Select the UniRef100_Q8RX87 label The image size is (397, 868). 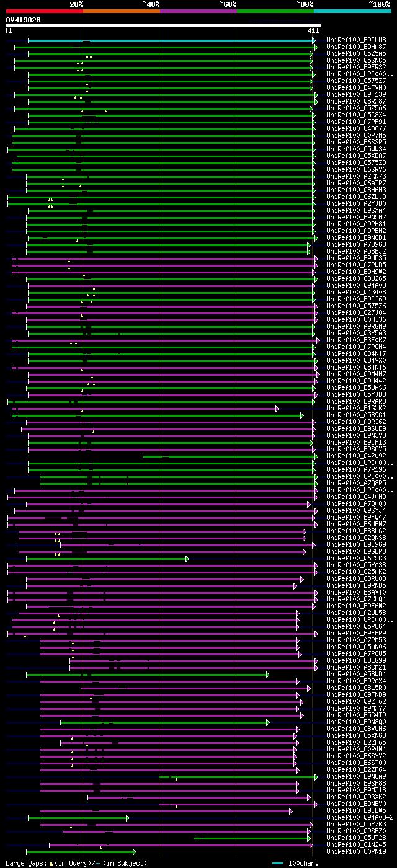coord(356,101)
